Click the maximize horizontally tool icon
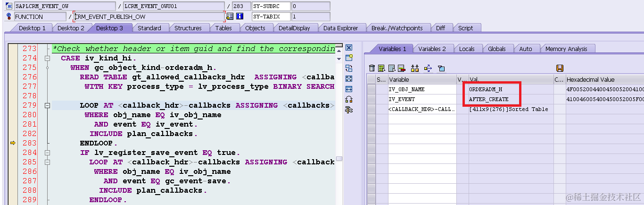The image size is (644, 205). tap(349, 89)
